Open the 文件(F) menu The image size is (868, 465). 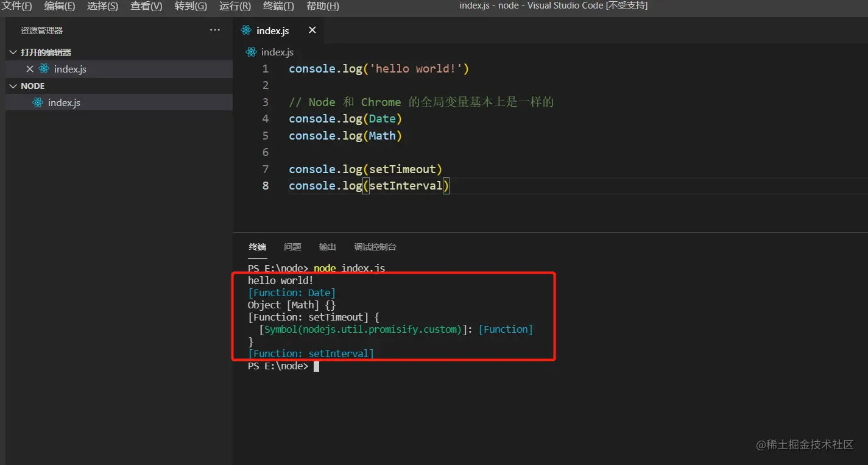17,6
